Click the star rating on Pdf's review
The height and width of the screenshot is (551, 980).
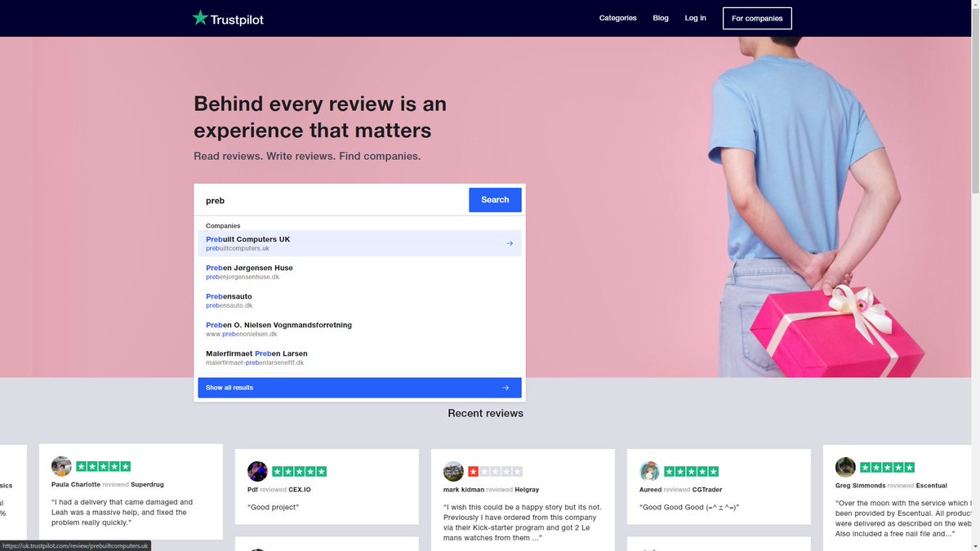click(299, 471)
